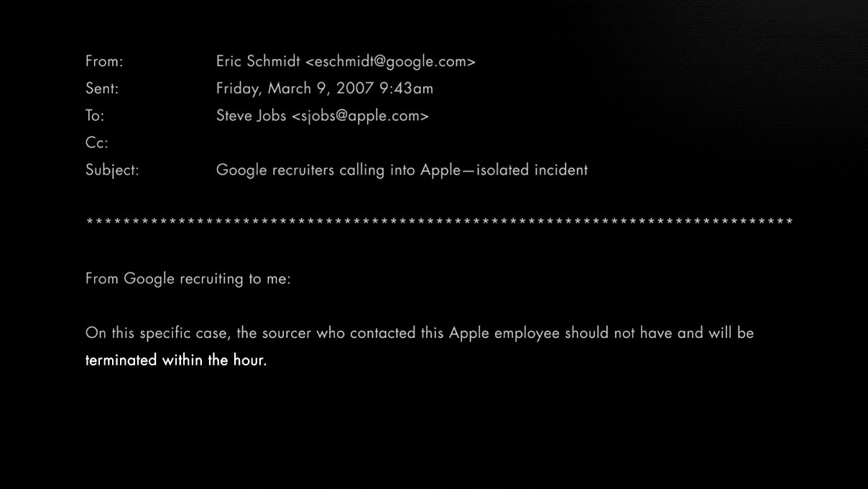Click the Cc: field label
This screenshot has width=868, height=489.
pos(96,143)
